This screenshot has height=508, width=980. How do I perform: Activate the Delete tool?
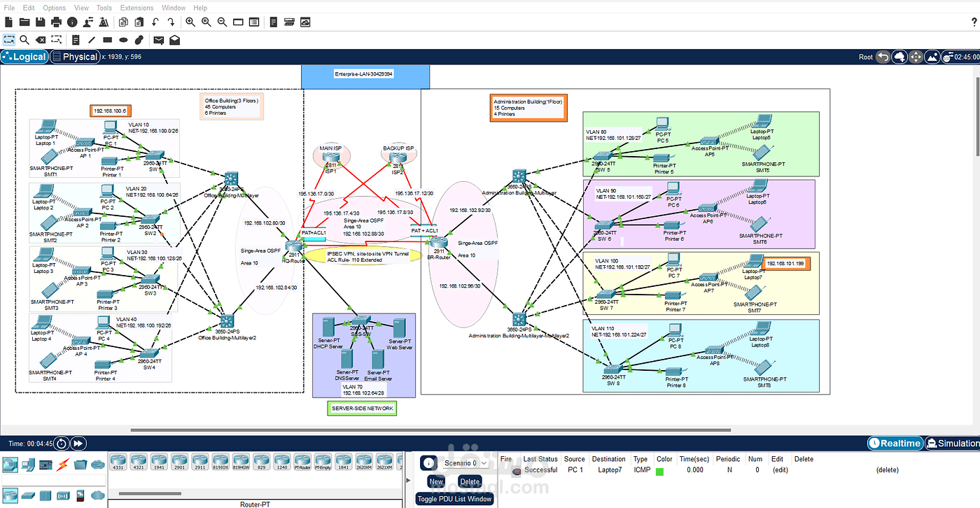click(41, 40)
